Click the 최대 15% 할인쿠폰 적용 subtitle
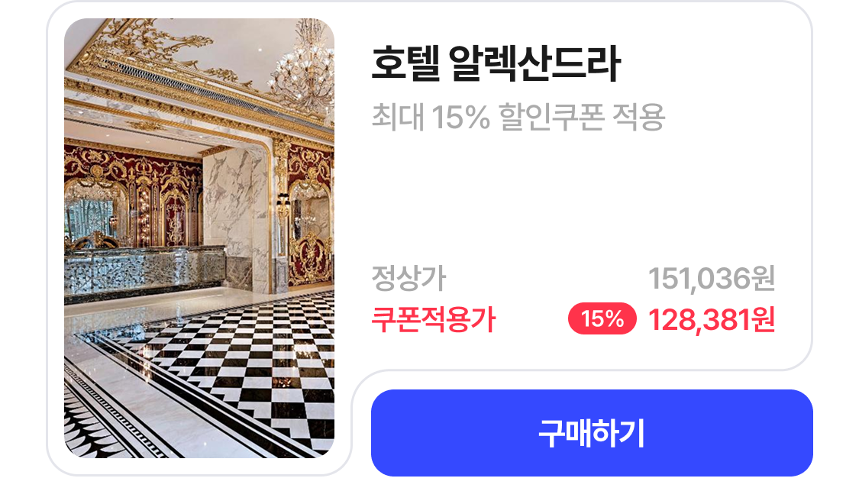 click(518, 117)
